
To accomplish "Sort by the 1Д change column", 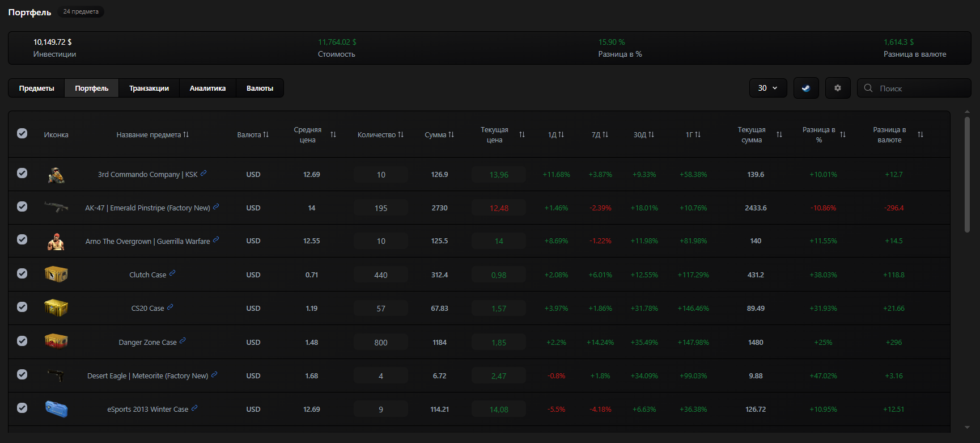I will point(561,134).
